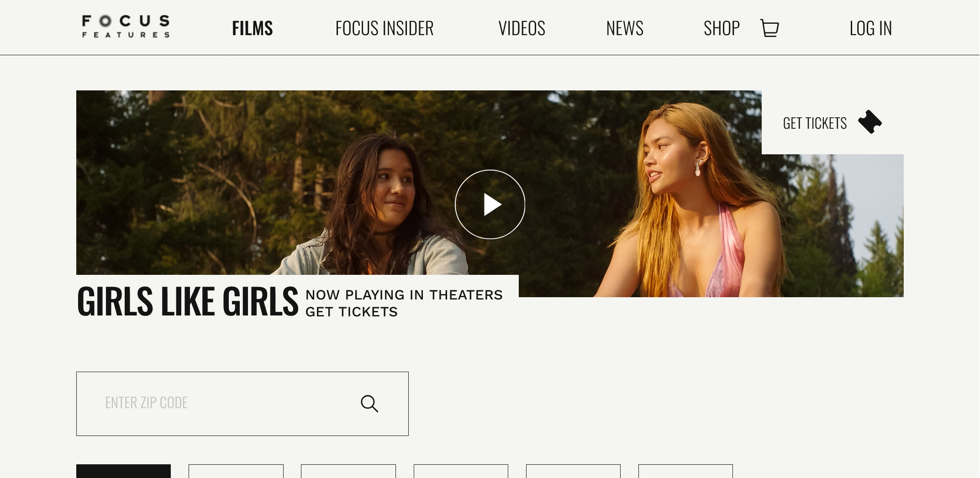Play the Girls Like Girls trailer
The height and width of the screenshot is (478, 980).
[x=490, y=205]
